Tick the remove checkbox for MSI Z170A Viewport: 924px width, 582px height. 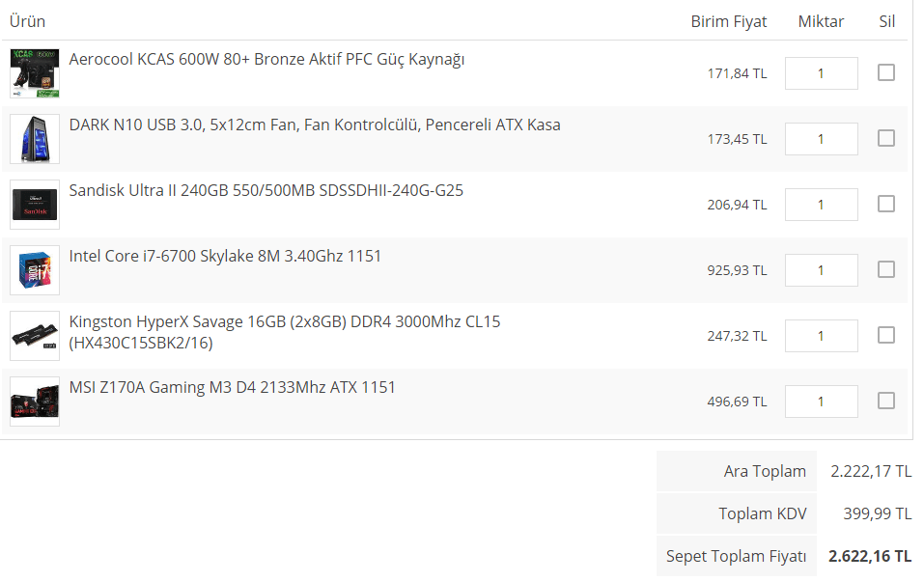pyautogui.click(x=885, y=401)
